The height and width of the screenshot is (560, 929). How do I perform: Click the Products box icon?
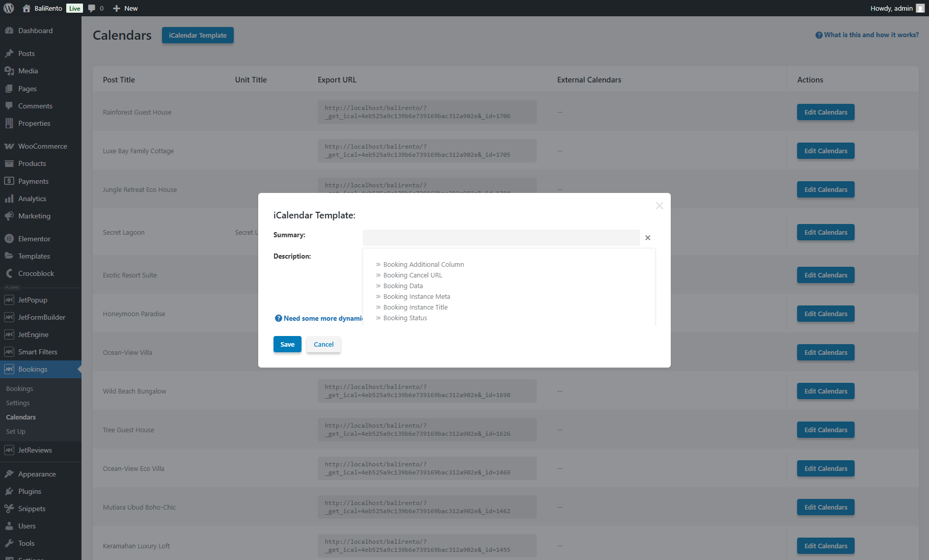[x=9, y=163]
